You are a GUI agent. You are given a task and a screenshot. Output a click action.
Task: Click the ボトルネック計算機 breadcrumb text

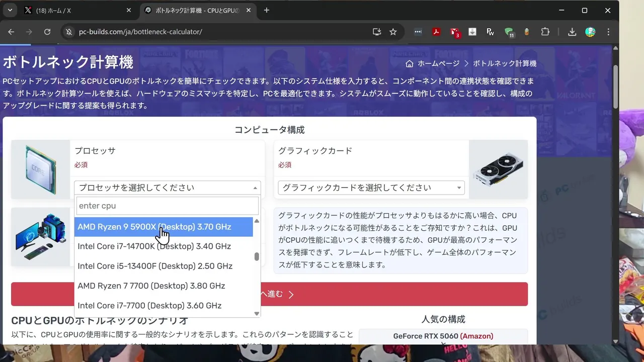(505, 63)
